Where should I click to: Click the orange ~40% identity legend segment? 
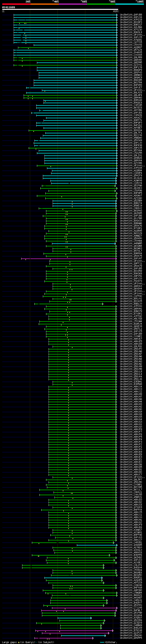pyautogui.click(x=45, y=4)
